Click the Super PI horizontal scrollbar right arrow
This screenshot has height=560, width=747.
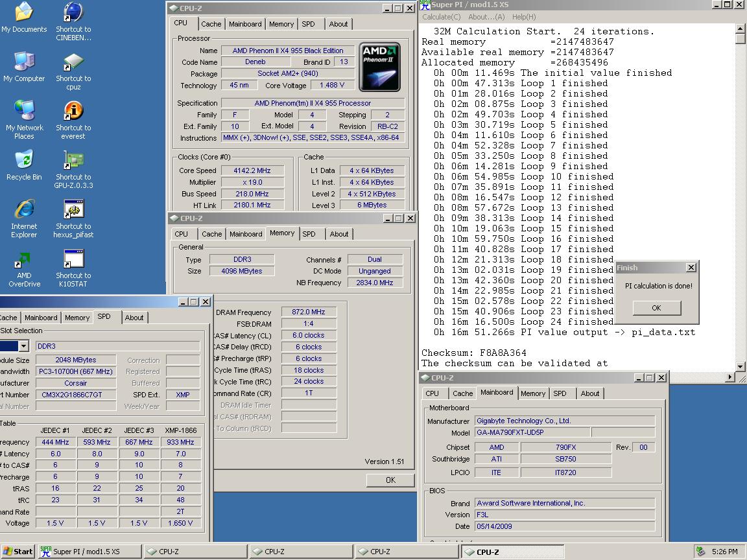pyautogui.click(x=730, y=377)
